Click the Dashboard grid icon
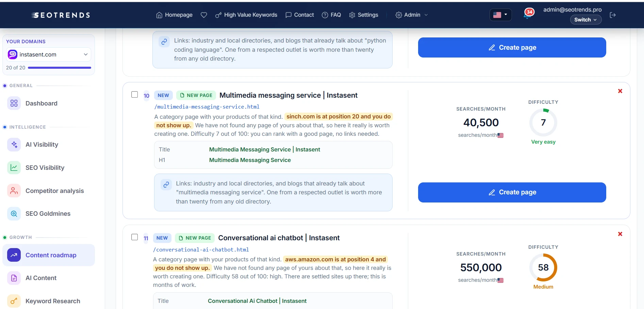644x309 pixels. click(14, 103)
